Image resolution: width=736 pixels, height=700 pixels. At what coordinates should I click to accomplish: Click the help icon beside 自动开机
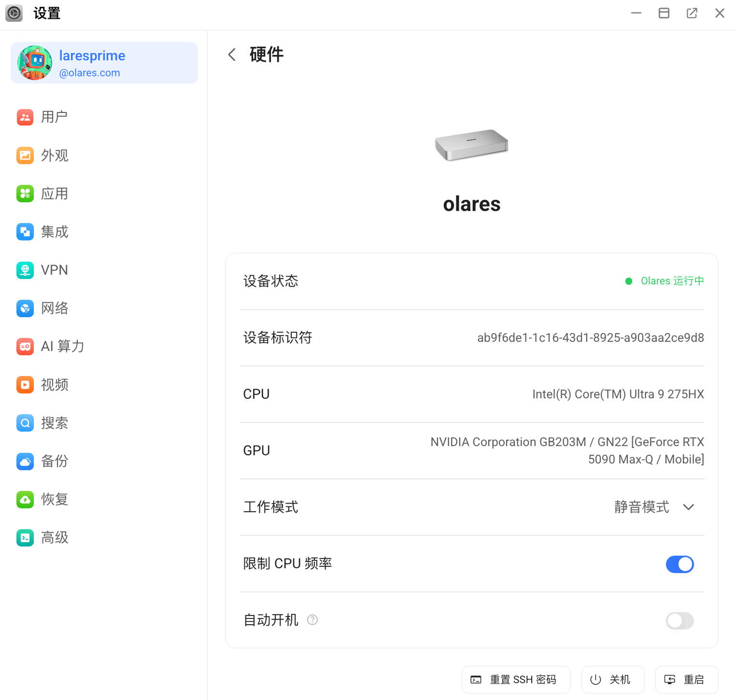[x=312, y=620]
